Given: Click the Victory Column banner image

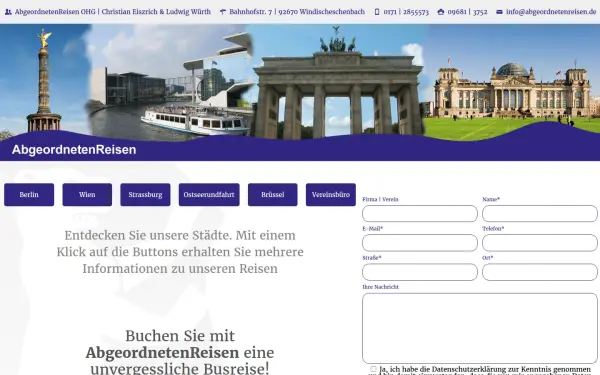Looking at the screenshot, I should 44,80.
